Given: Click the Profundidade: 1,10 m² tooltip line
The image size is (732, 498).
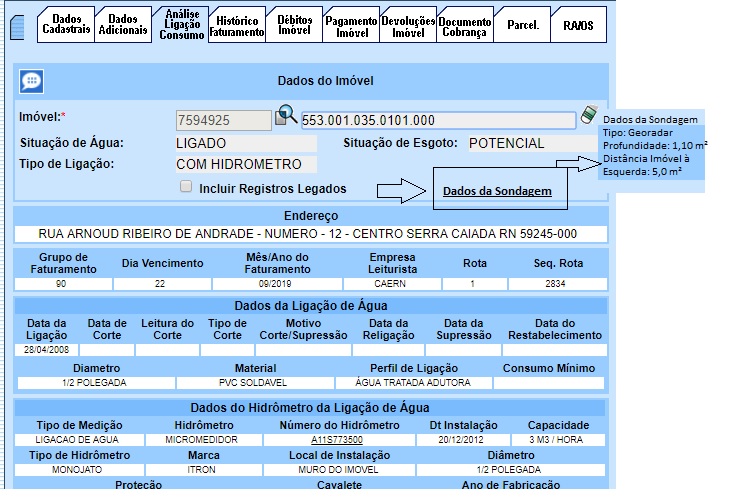Looking at the screenshot, I should (x=655, y=146).
